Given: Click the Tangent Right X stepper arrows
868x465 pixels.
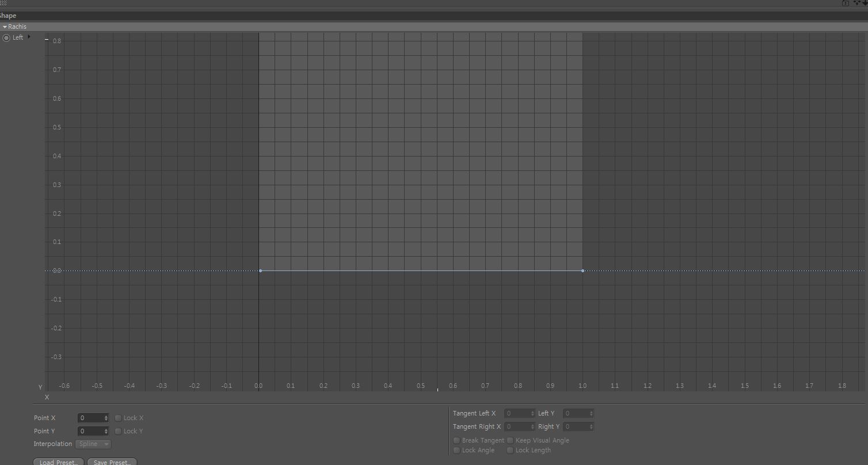Looking at the screenshot, I should (533, 426).
